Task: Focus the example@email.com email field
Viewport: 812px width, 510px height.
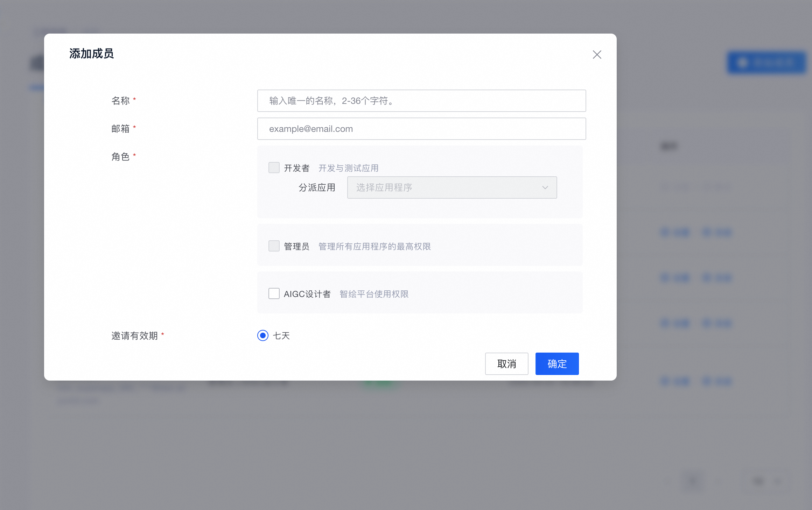Action: 421,129
